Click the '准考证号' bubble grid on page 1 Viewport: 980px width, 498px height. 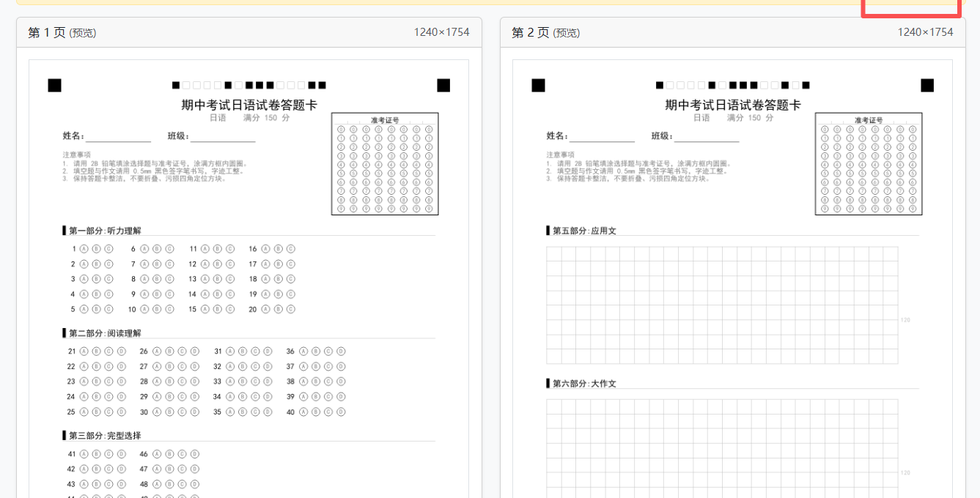[385, 164]
